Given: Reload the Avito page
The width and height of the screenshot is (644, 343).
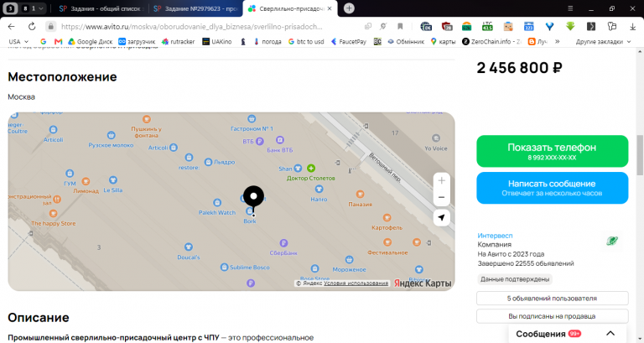Looking at the screenshot, I should pos(32,26).
